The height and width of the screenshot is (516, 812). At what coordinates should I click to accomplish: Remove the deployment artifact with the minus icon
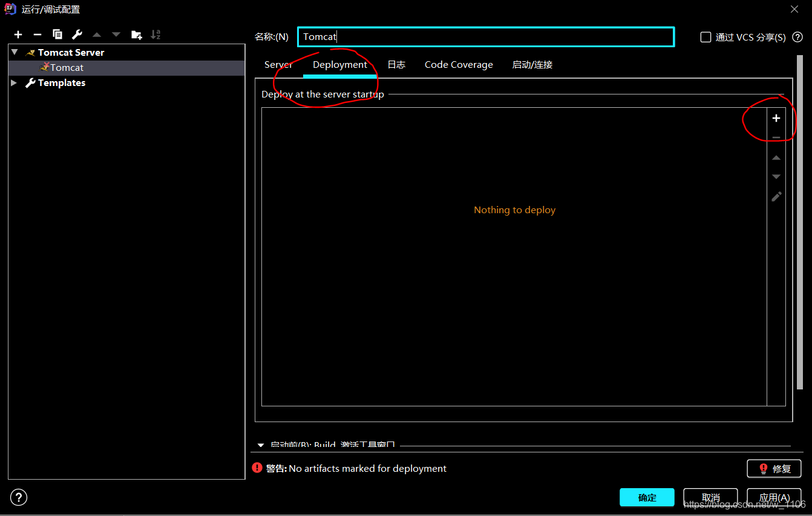[x=776, y=137]
